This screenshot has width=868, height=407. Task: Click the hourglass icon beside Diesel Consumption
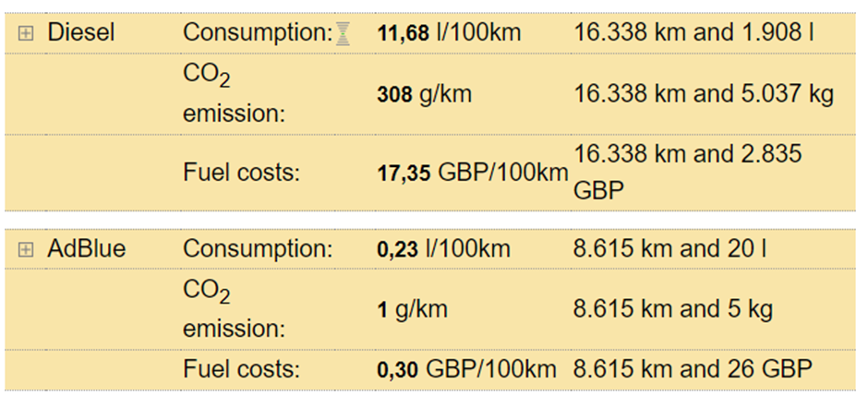344,34
